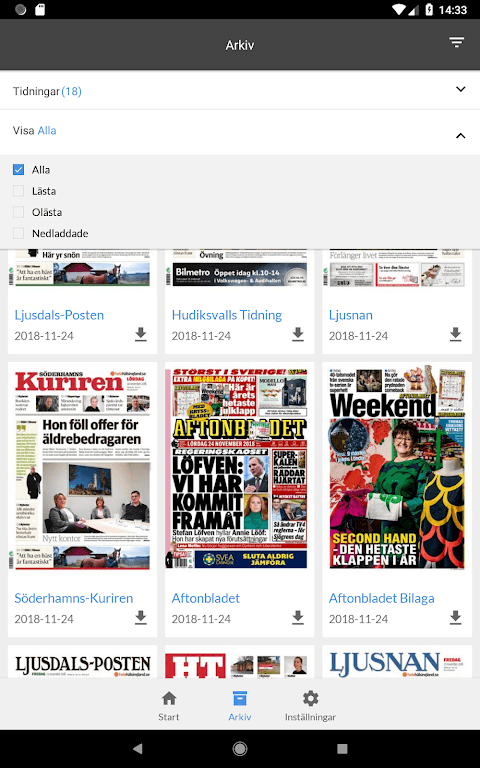Collapse the Visa Alla section chevron

tap(460, 136)
